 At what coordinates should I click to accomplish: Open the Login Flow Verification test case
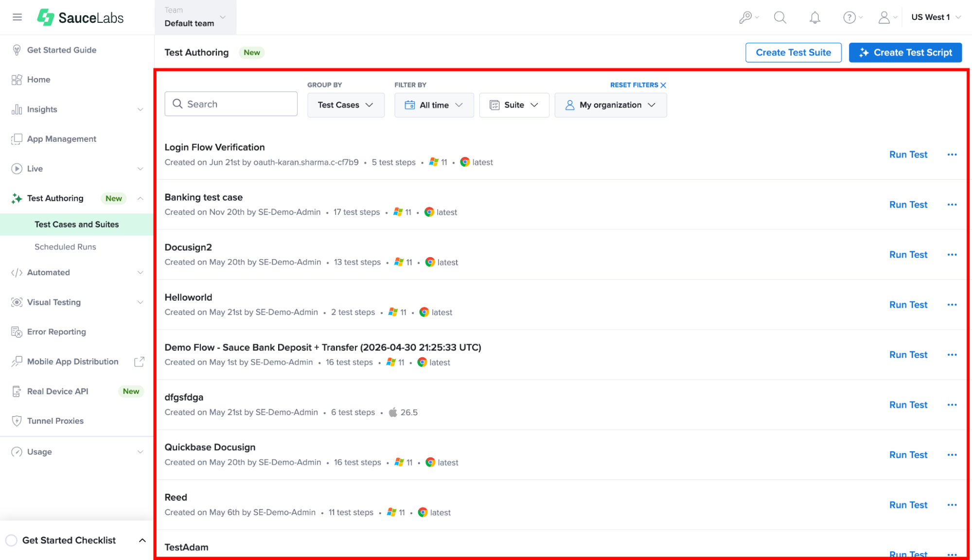pos(214,147)
